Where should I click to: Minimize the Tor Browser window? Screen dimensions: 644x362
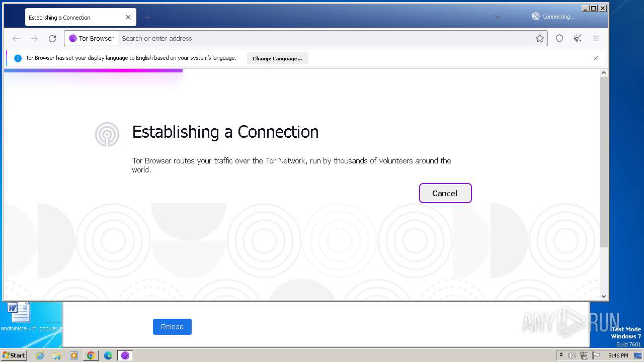coord(585,8)
